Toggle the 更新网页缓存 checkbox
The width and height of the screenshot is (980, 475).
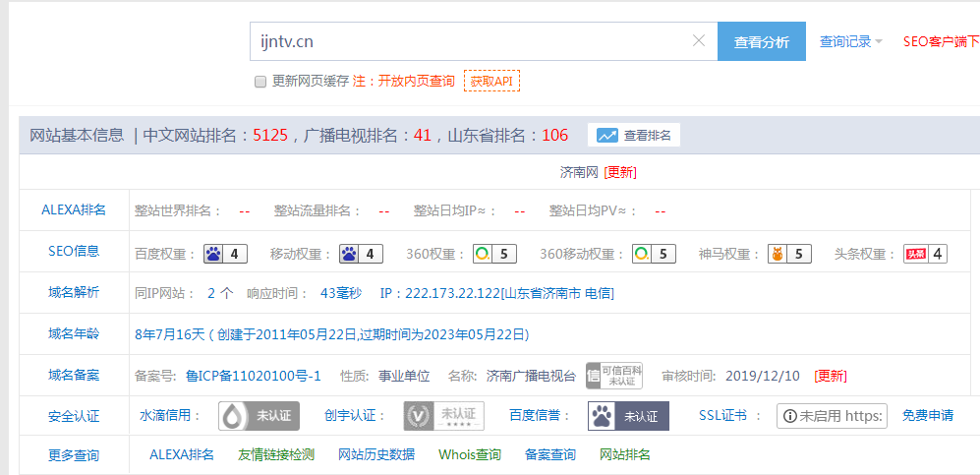pos(260,82)
